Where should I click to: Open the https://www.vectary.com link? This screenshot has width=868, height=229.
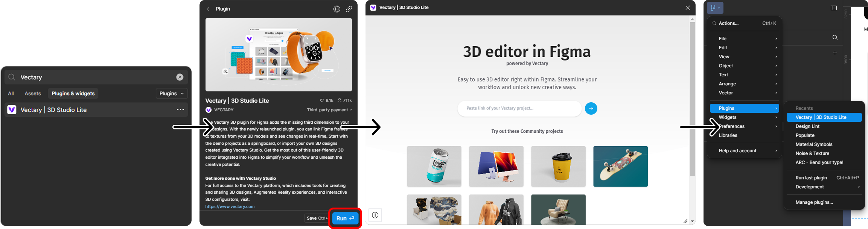pyautogui.click(x=230, y=206)
